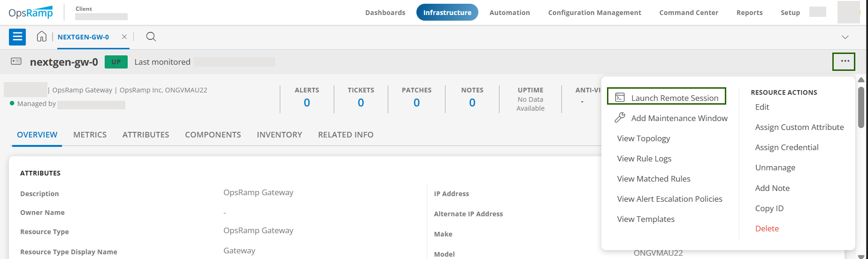Open the hamburger navigation menu
The height and width of the screenshot is (259, 868).
pos(17,37)
